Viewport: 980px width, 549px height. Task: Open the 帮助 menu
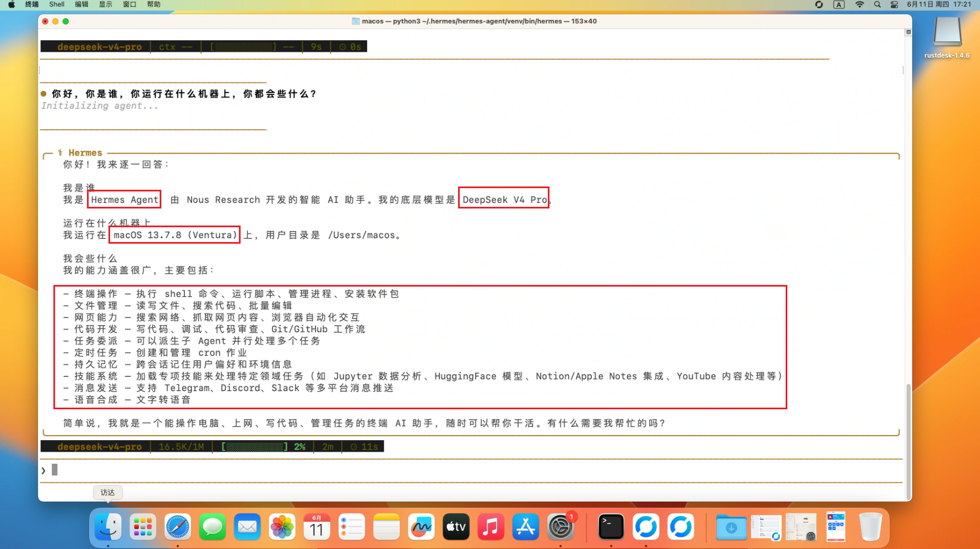[x=154, y=4]
